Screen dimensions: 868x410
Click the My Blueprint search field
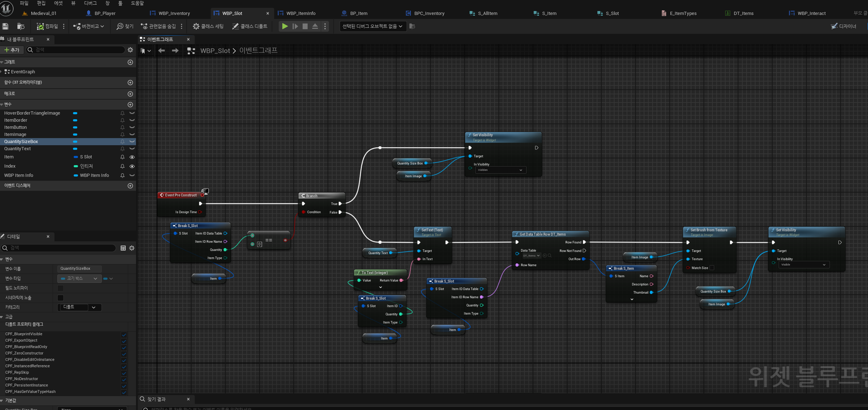pyautogui.click(x=75, y=50)
